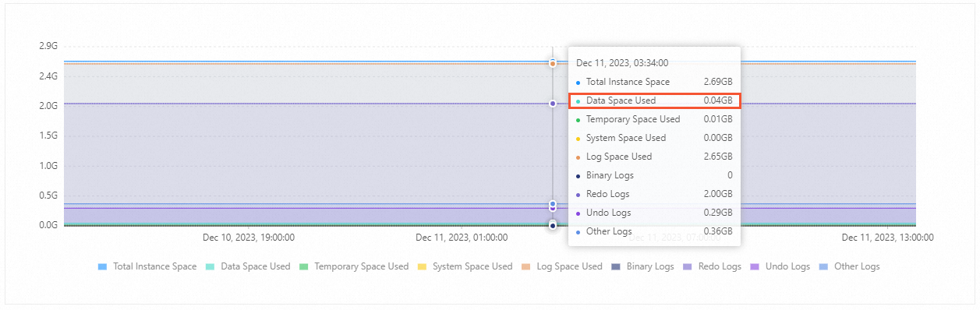Select the orange Log Space Used data point

553,63
